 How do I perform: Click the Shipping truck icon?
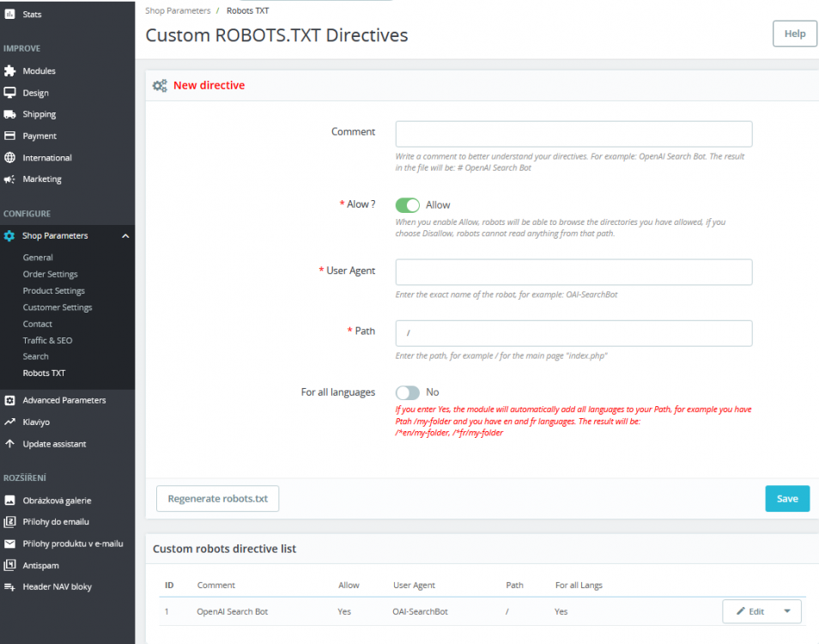[x=9, y=114]
